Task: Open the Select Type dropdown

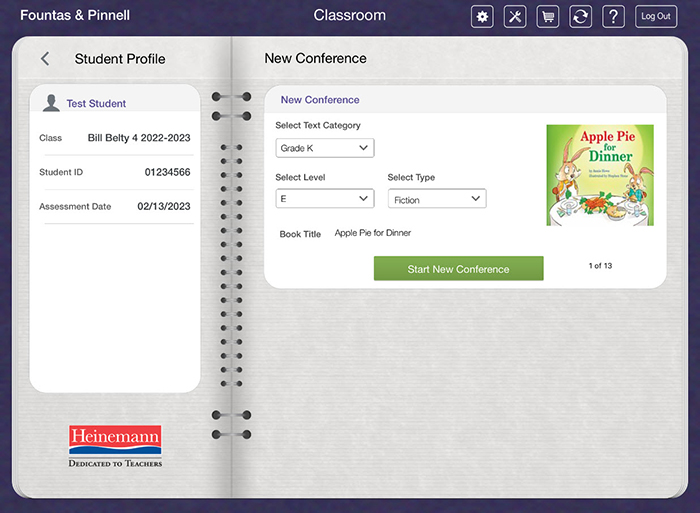Action: (436, 199)
